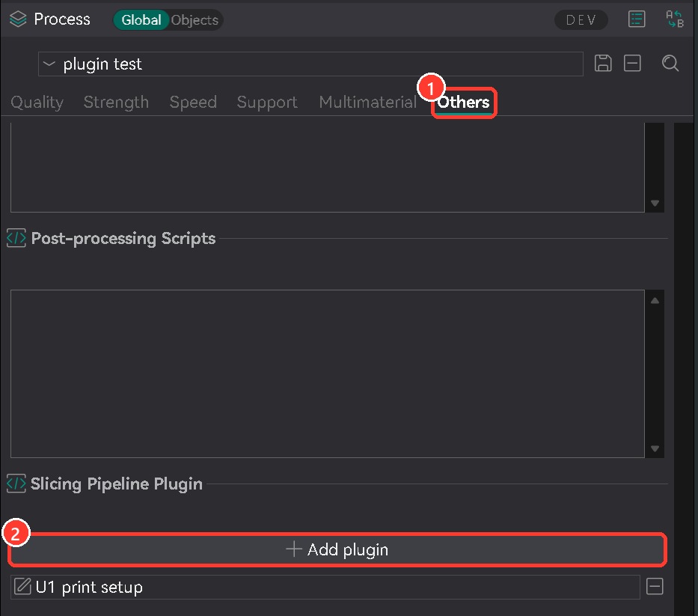Switch to the Multimaterial tab
The height and width of the screenshot is (616, 698).
367,103
